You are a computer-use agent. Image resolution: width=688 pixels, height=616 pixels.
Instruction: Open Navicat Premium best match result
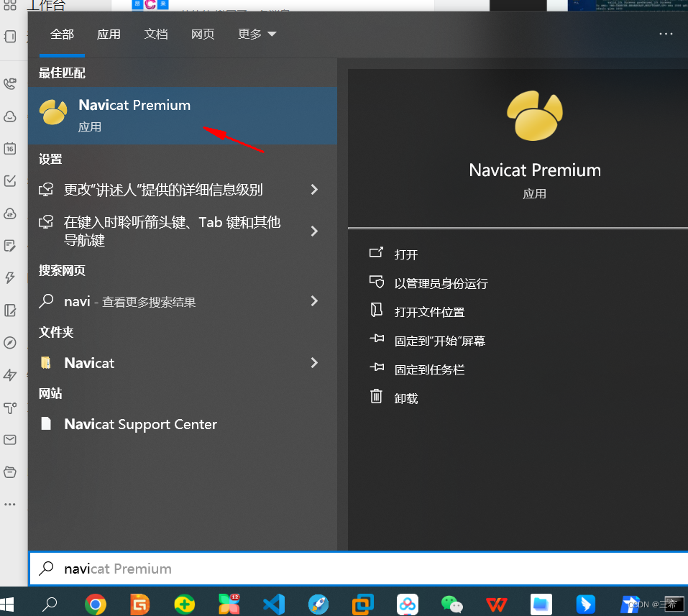click(x=183, y=116)
